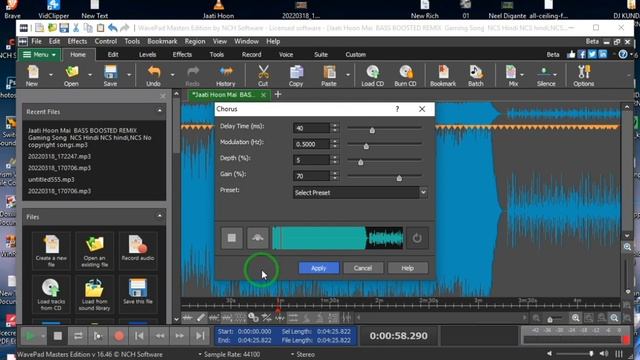Stop preview in Chorus dialog
The width and height of the screenshot is (640, 360).
(232, 238)
